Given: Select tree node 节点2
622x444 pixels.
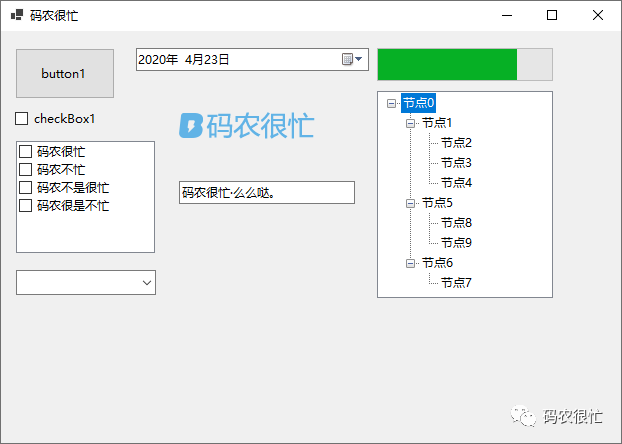Looking at the screenshot, I should pyautogui.click(x=456, y=143).
